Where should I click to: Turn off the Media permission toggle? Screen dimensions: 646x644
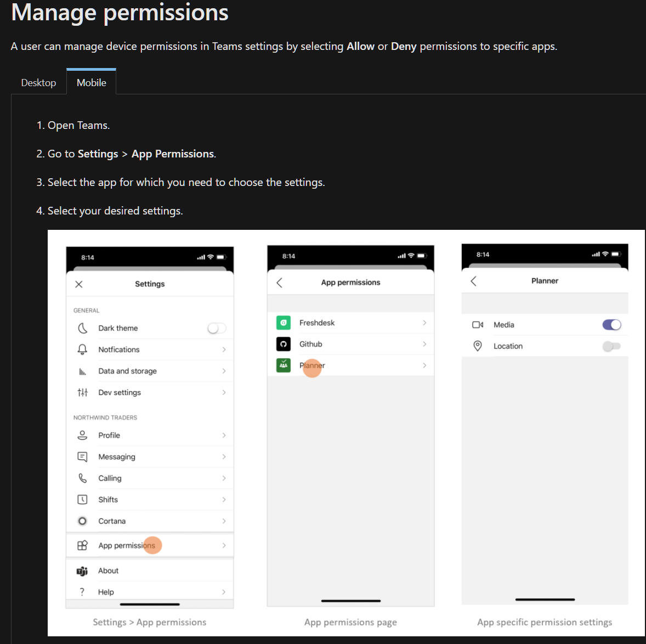click(x=612, y=325)
